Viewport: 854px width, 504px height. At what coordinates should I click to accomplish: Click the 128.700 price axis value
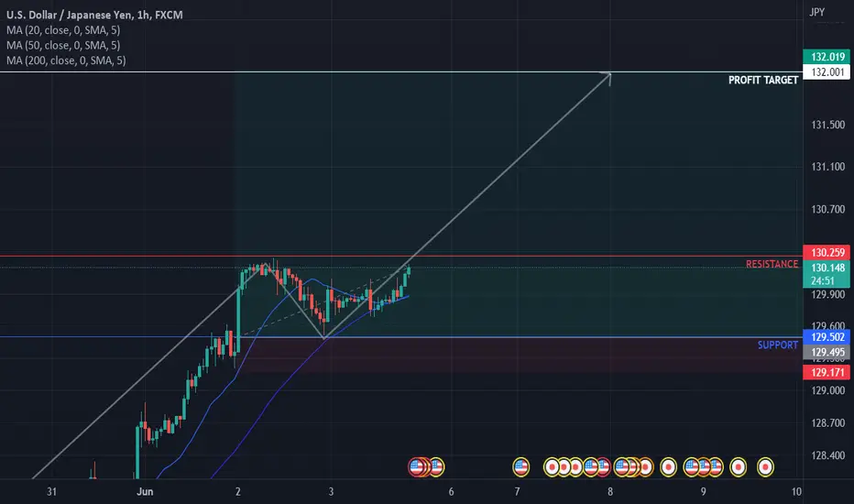(827, 422)
